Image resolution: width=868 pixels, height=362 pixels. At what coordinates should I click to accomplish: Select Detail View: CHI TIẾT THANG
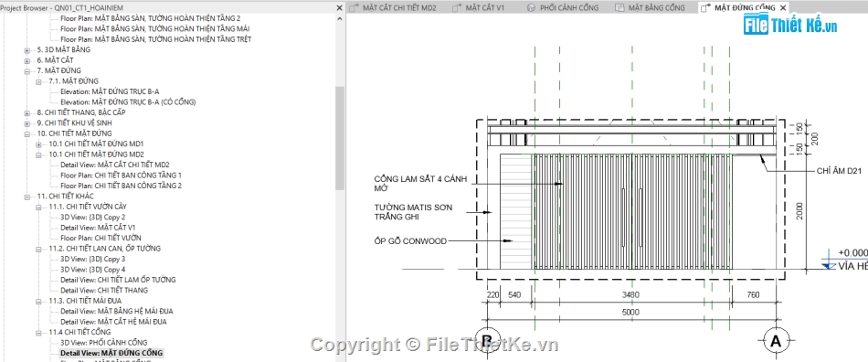click(x=104, y=291)
